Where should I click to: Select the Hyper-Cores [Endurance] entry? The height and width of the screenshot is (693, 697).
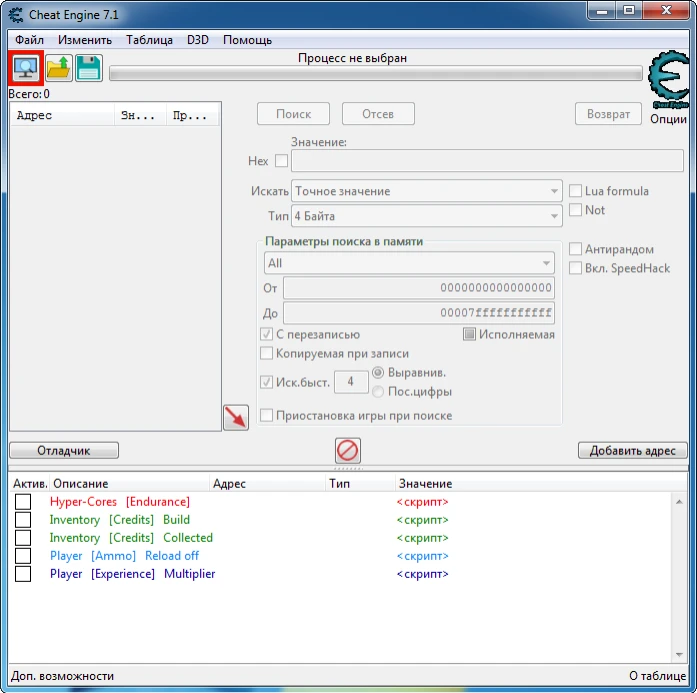tap(120, 501)
